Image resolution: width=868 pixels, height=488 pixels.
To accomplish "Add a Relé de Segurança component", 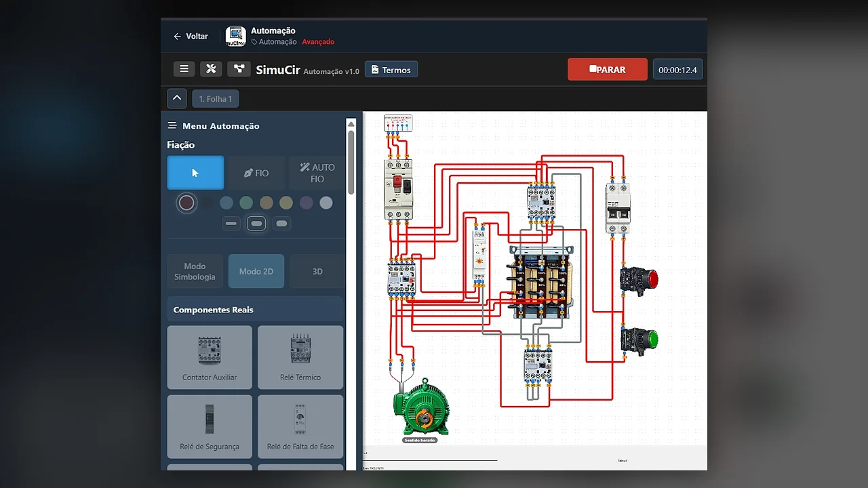I will click(x=210, y=427).
